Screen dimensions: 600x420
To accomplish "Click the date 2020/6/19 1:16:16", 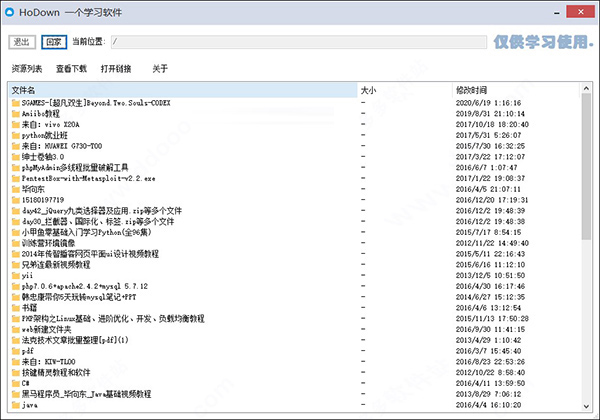I will (488, 103).
